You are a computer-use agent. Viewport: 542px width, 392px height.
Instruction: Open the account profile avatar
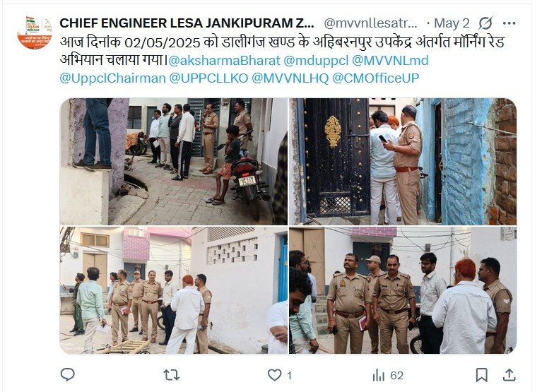coord(34,32)
